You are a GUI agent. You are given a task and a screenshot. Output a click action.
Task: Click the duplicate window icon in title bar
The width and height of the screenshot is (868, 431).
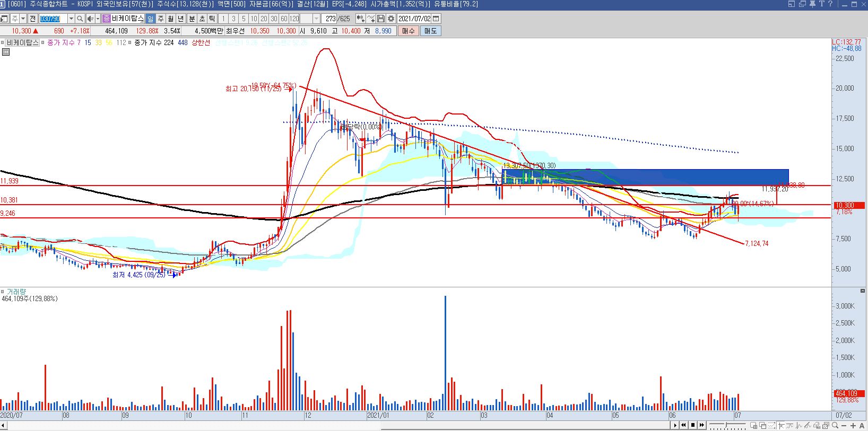tap(802, 4)
